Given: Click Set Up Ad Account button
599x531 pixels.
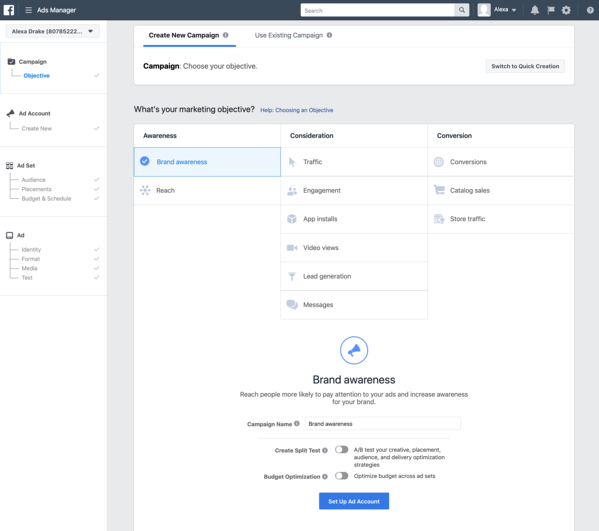Looking at the screenshot, I should (354, 501).
